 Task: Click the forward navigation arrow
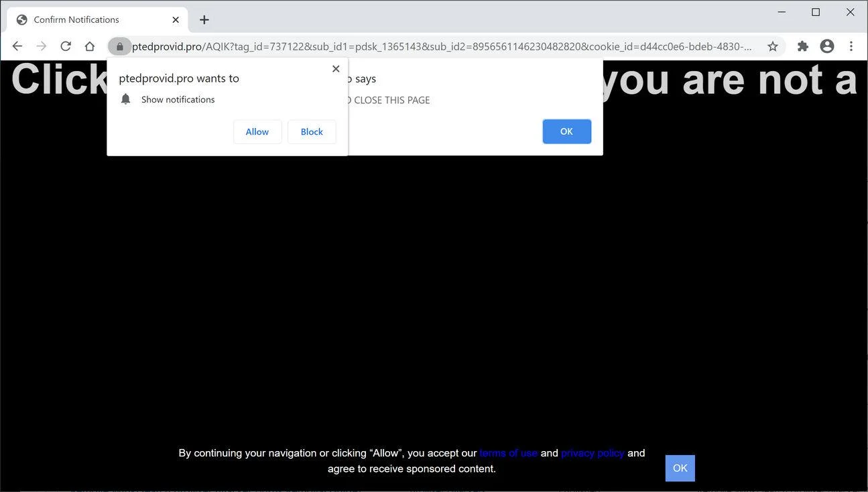point(42,46)
